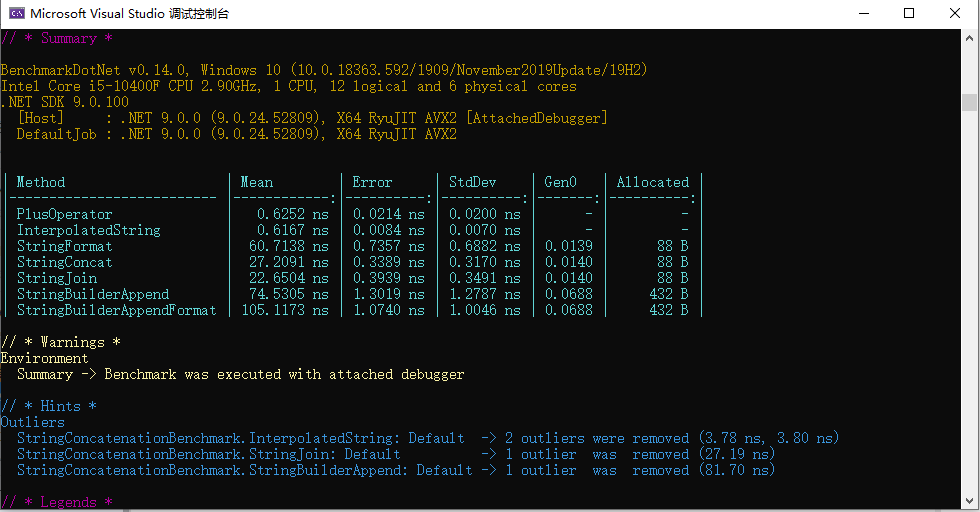Click Gen0 value 0.0139
This screenshot has width=980, height=512.
[x=569, y=246]
